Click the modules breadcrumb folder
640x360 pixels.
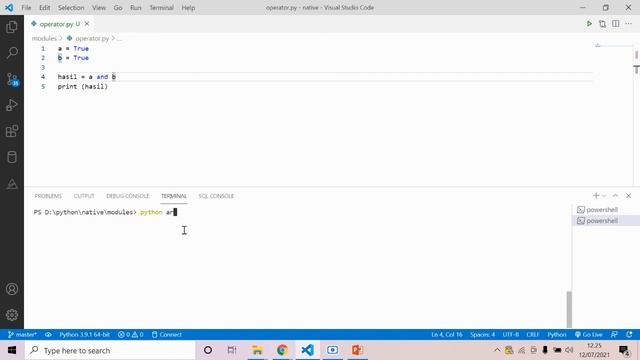(x=44, y=38)
